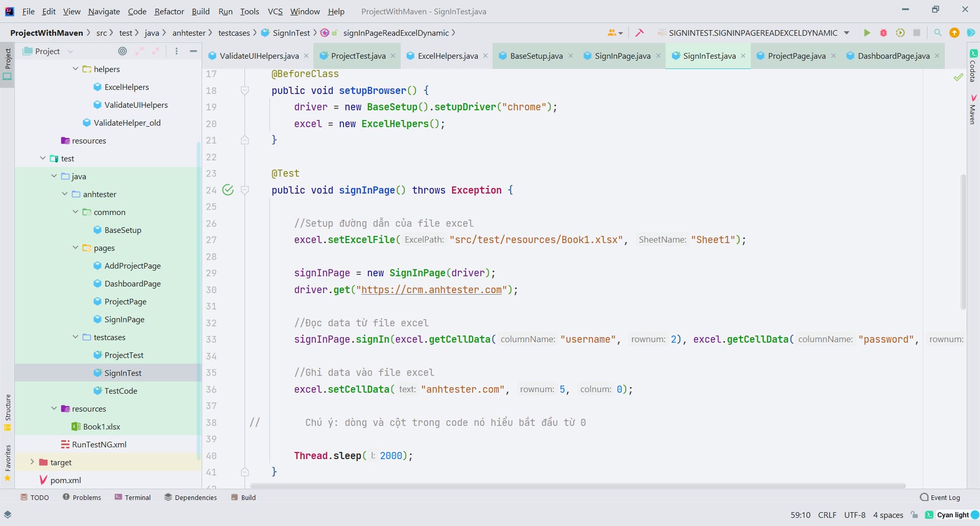This screenshot has width=980, height=526.
Task: Run with coverage icon in toolbar
Action: tap(900, 33)
